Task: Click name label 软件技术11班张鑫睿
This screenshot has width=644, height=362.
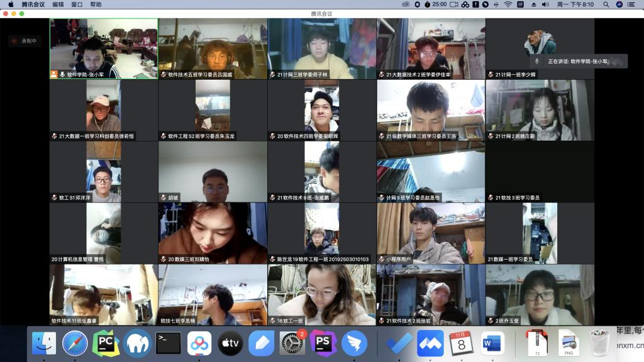Action: coord(74,321)
